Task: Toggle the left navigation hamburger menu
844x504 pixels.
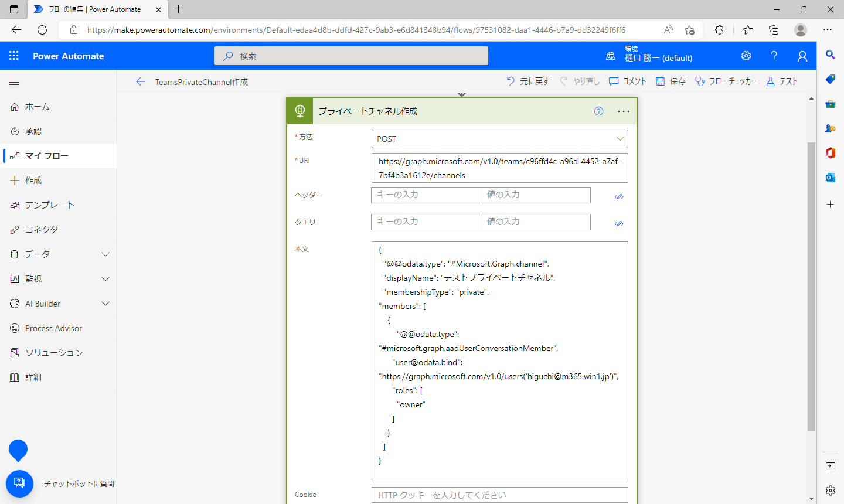Action: [14, 82]
